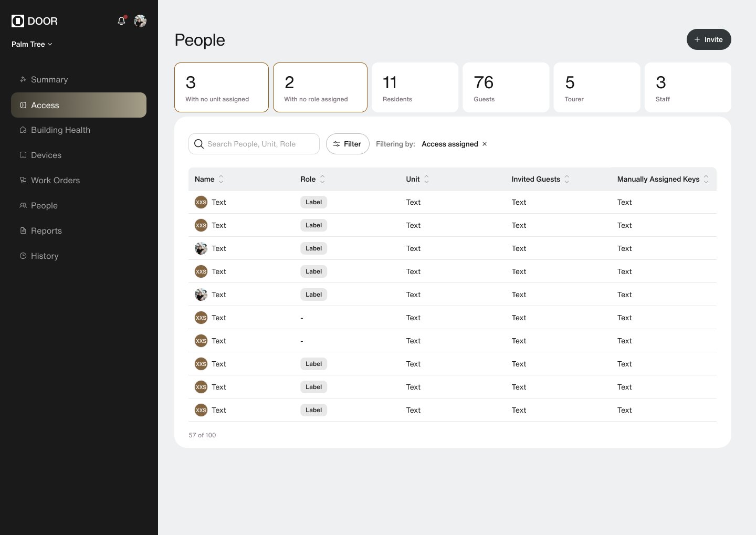
Task: Remove the Access assigned filter
Action: tap(485, 144)
